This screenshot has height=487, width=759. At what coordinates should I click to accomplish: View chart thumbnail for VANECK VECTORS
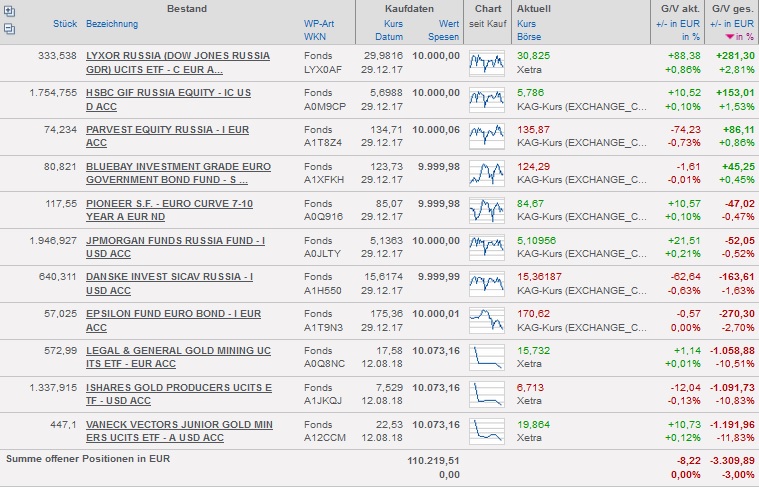pyautogui.click(x=486, y=431)
